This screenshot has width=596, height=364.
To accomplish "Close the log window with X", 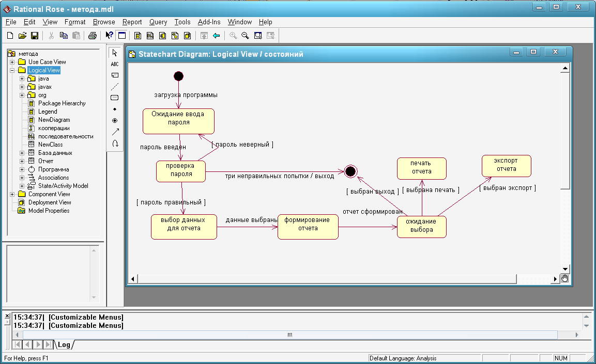I will (x=7, y=316).
